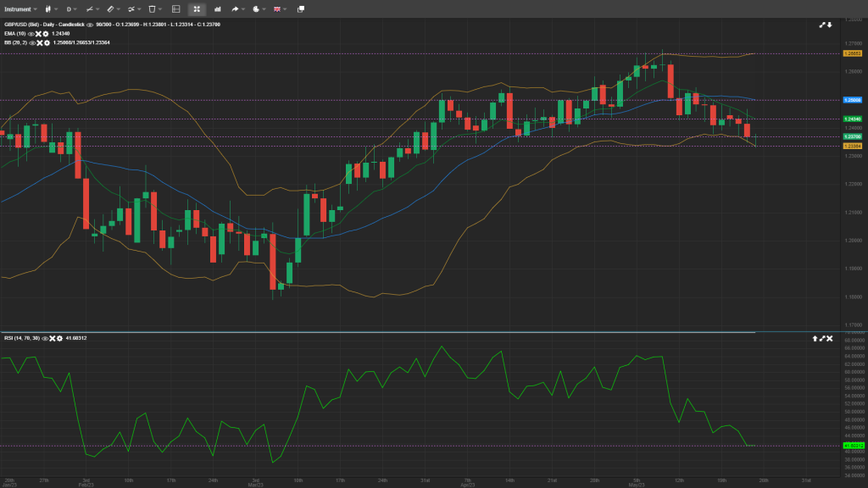Click the green 1.24340 EMA price label
This screenshot has height=488, width=868.
click(852, 119)
